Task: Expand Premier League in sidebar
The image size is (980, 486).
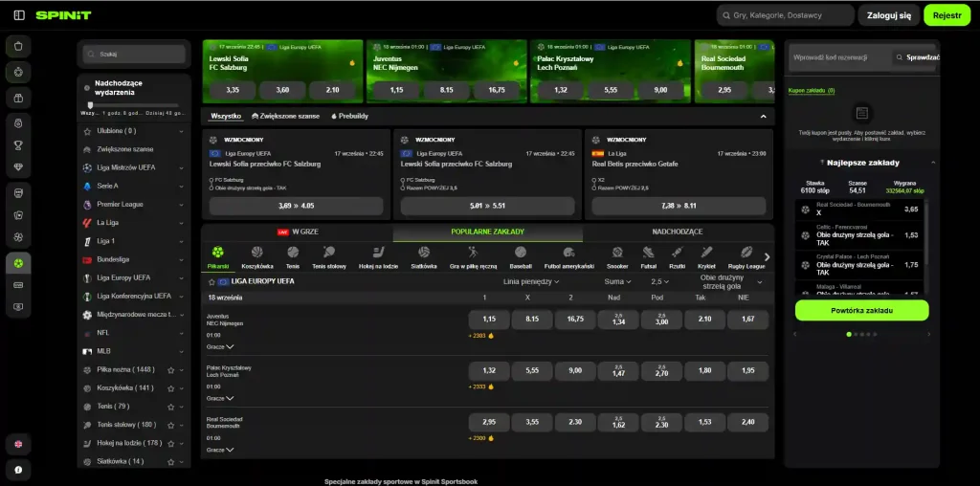Action: (x=181, y=205)
